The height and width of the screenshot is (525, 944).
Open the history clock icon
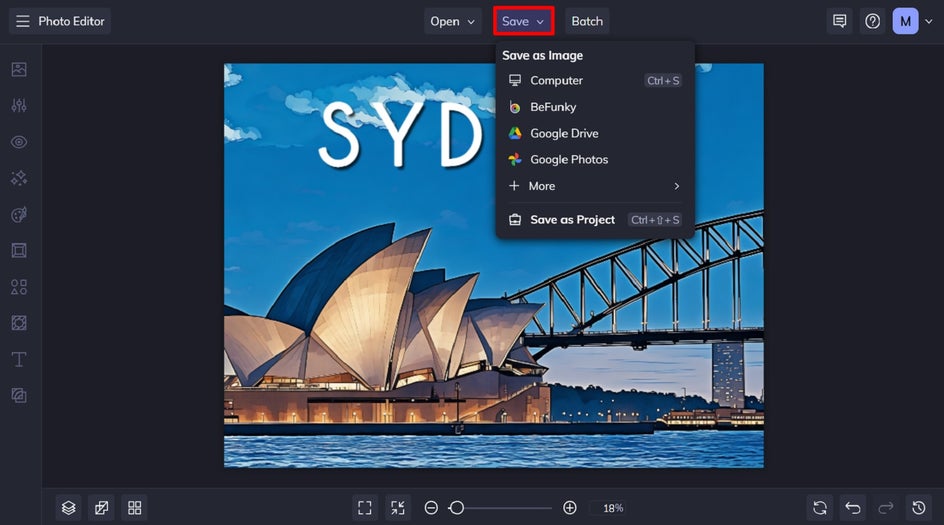coord(919,508)
